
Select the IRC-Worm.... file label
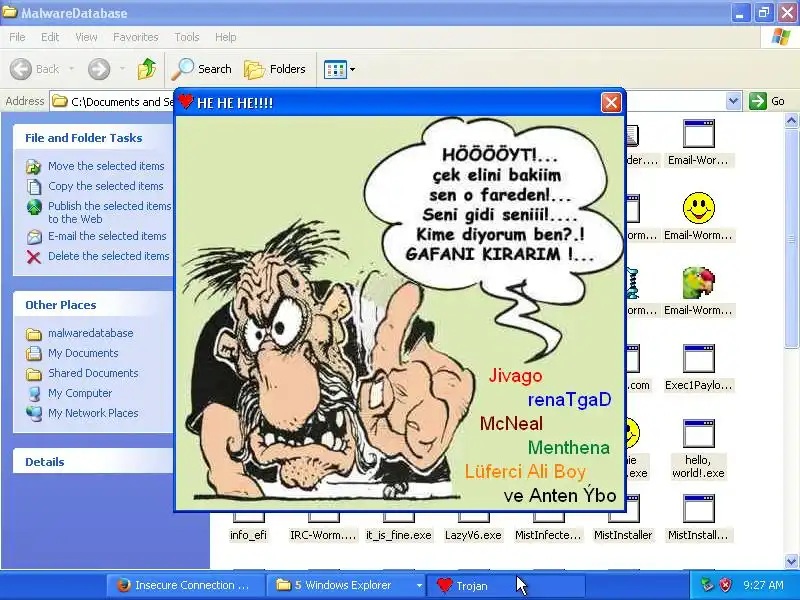[x=323, y=535]
